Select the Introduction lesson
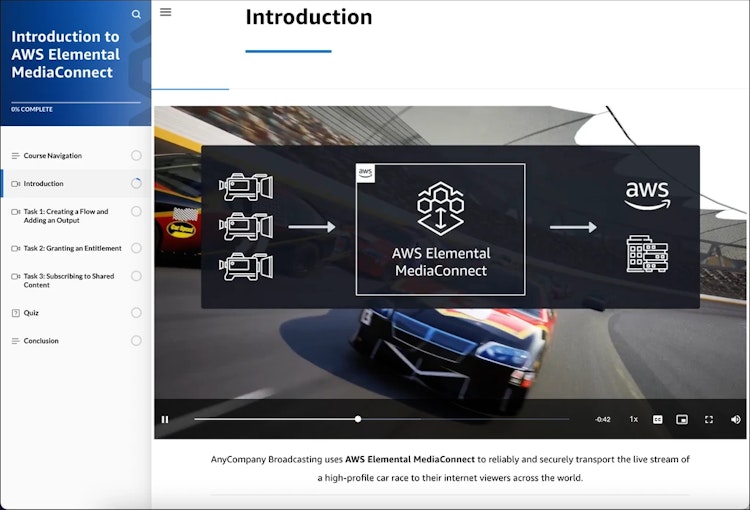Screen dimensions: 750x510 click(x=76, y=184)
